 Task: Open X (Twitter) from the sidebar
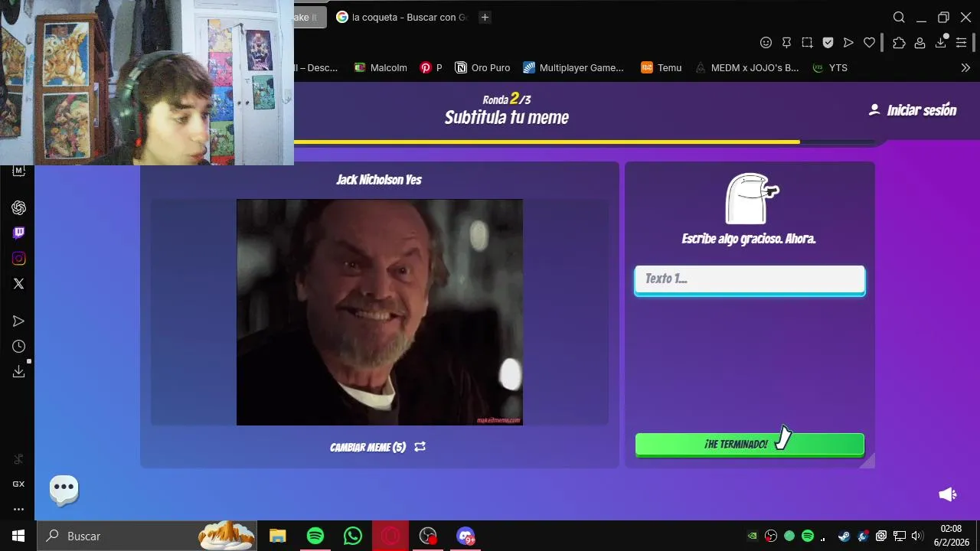click(19, 284)
